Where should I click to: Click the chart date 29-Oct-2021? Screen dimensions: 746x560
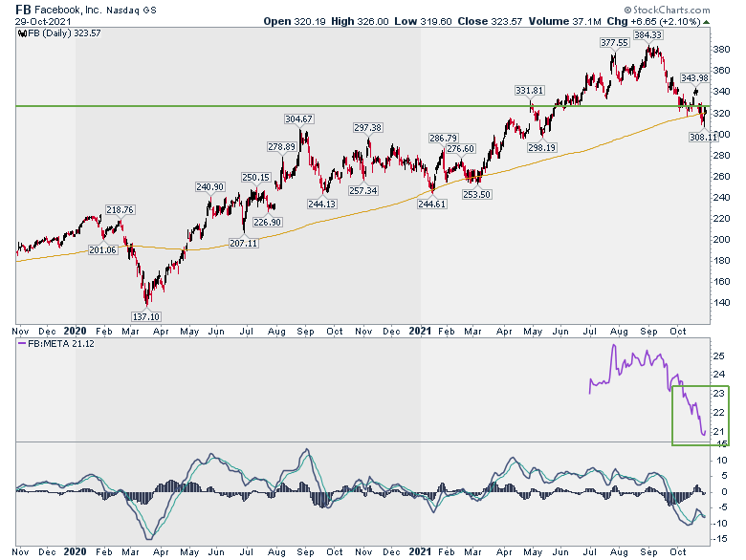43,22
